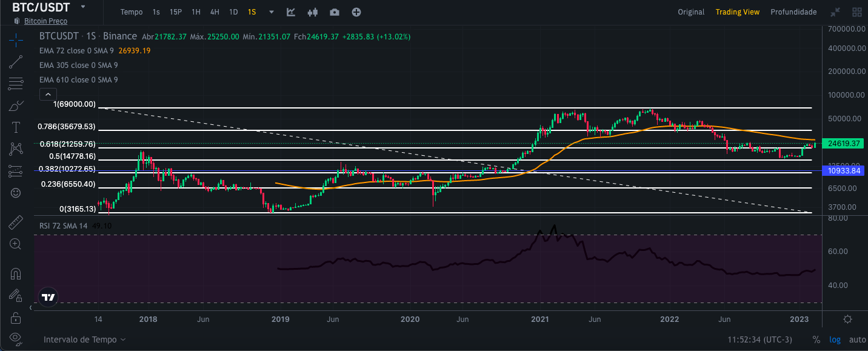
Task: Switch to the 1H interval
Action: click(x=196, y=12)
